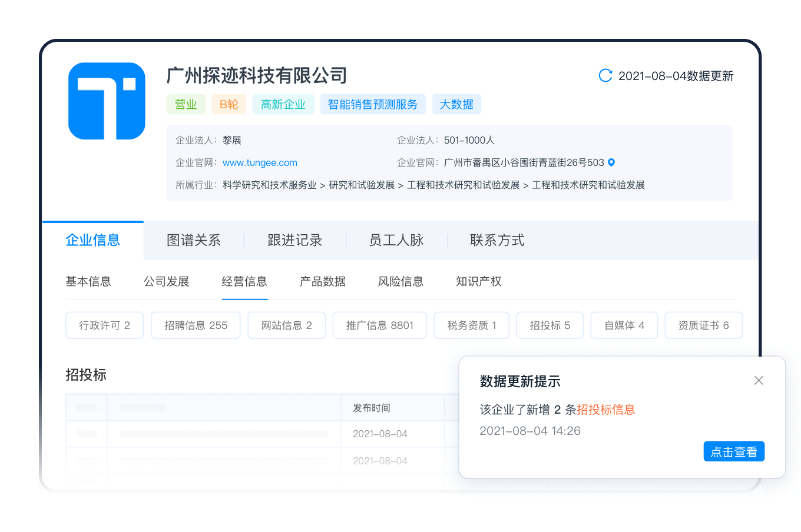This screenshot has width=801, height=532.
Task: Click the 高新企业 tag
Action: click(283, 104)
